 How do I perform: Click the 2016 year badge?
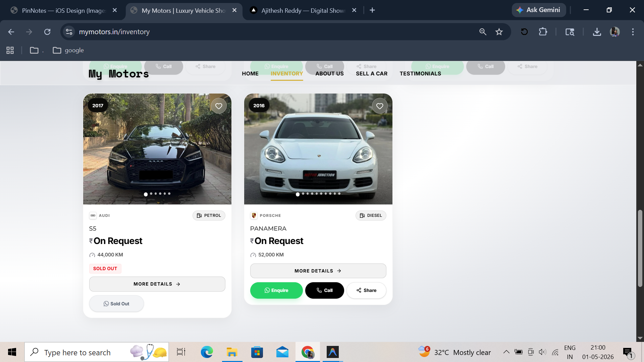[259, 106]
